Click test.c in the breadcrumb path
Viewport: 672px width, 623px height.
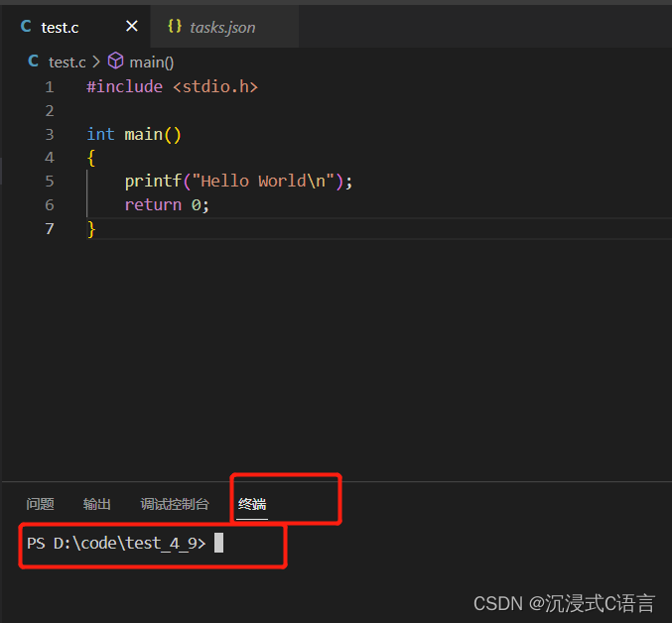pos(67,62)
